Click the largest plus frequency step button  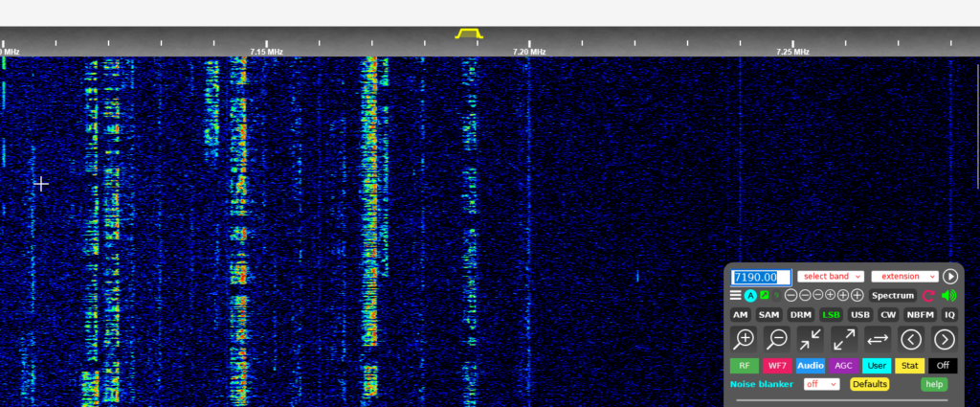857,296
